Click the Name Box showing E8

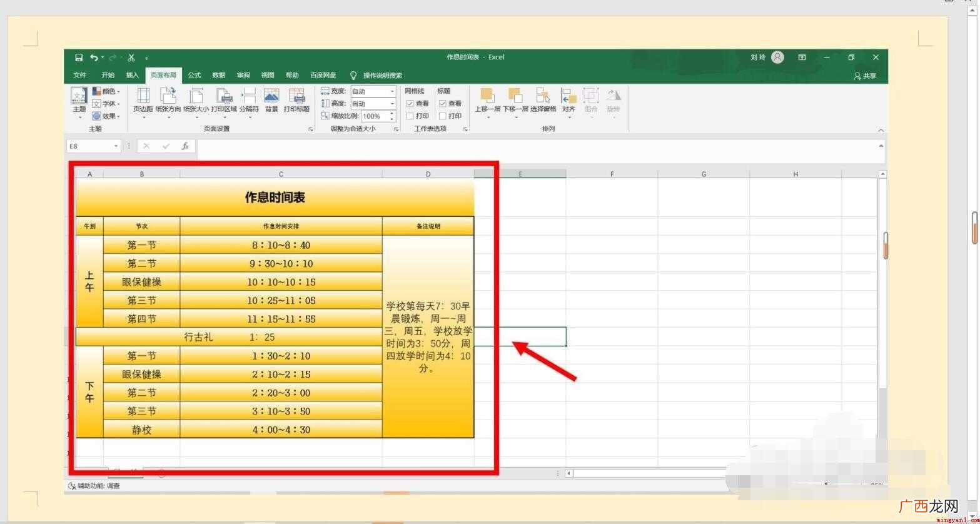93,146
